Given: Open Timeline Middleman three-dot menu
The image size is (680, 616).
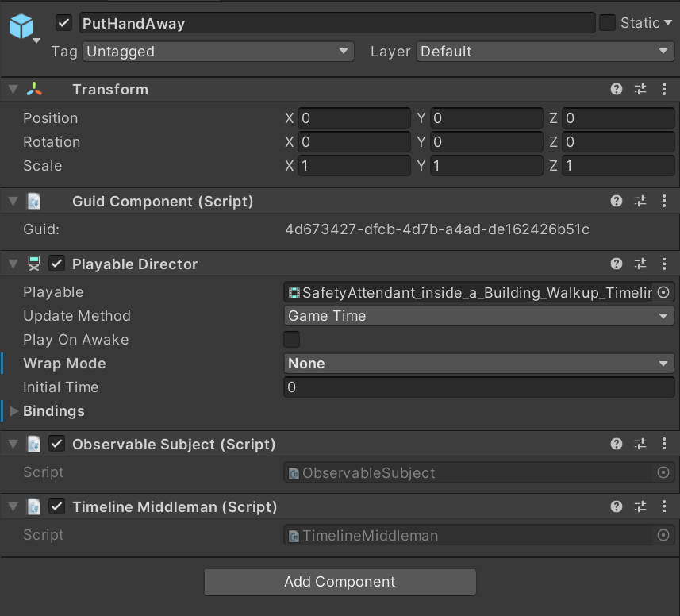Looking at the screenshot, I should pos(664,506).
